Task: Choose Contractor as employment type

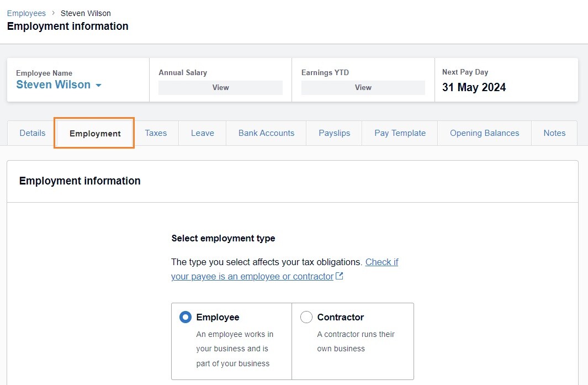Action: coord(306,317)
